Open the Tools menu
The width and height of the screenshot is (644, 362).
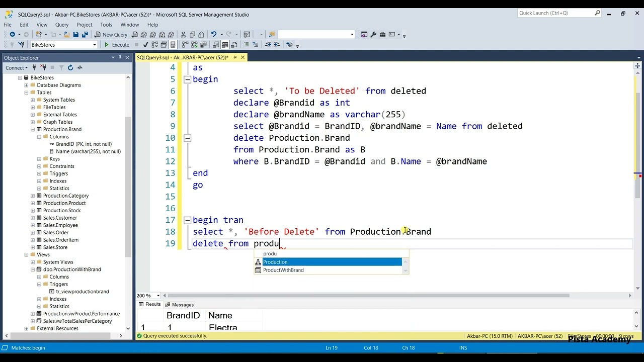(x=106, y=25)
